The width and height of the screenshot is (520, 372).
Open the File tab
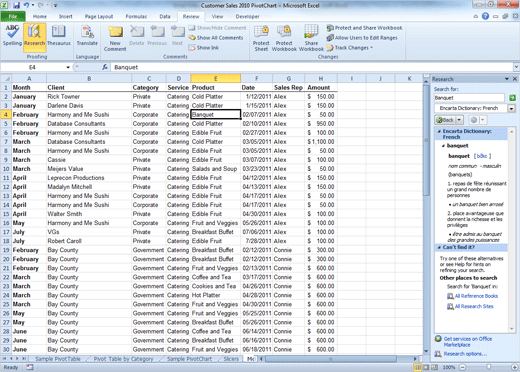(13, 16)
